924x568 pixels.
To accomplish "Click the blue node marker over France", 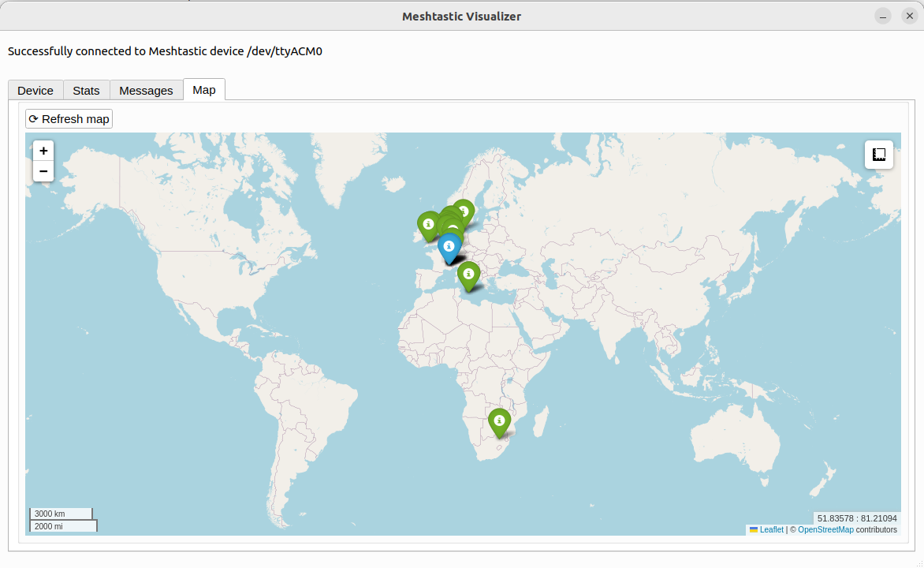I will point(449,249).
